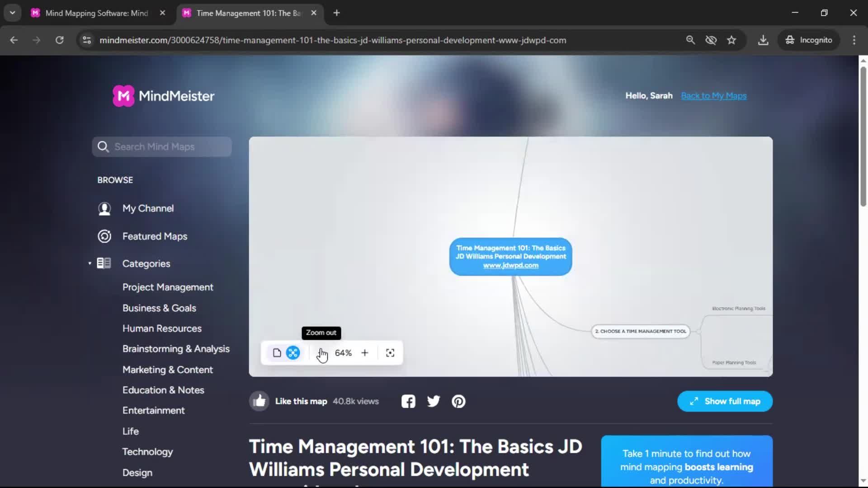Zoom in with the plus icon
Image resolution: width=868 pixels, height=488 pixels.
(x=365, y=353)
